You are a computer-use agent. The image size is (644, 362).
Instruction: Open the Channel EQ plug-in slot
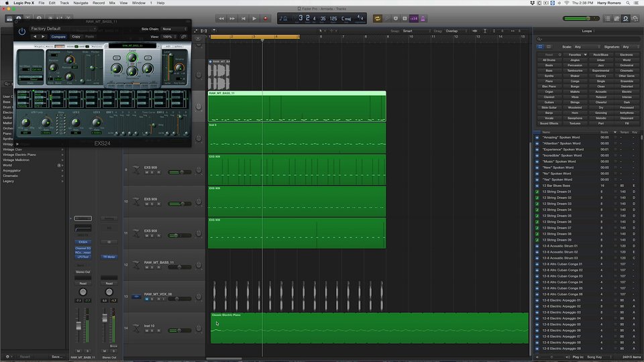[x=83, y=248]
